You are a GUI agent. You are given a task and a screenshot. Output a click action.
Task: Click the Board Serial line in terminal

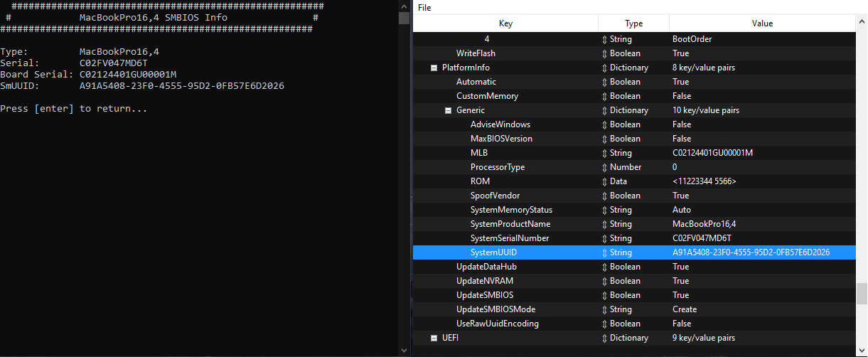[x=88, y=75]
